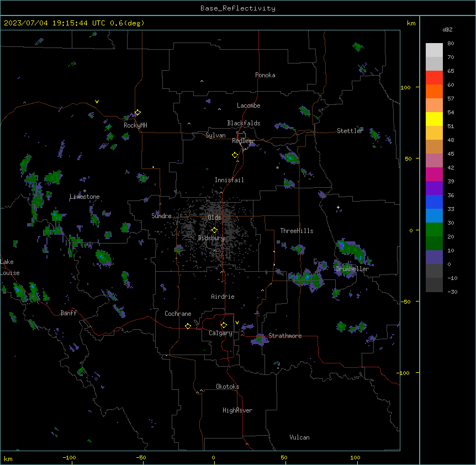Click the white asterisk marker above Limestone

pyautogui.click(x=84, y=191)
